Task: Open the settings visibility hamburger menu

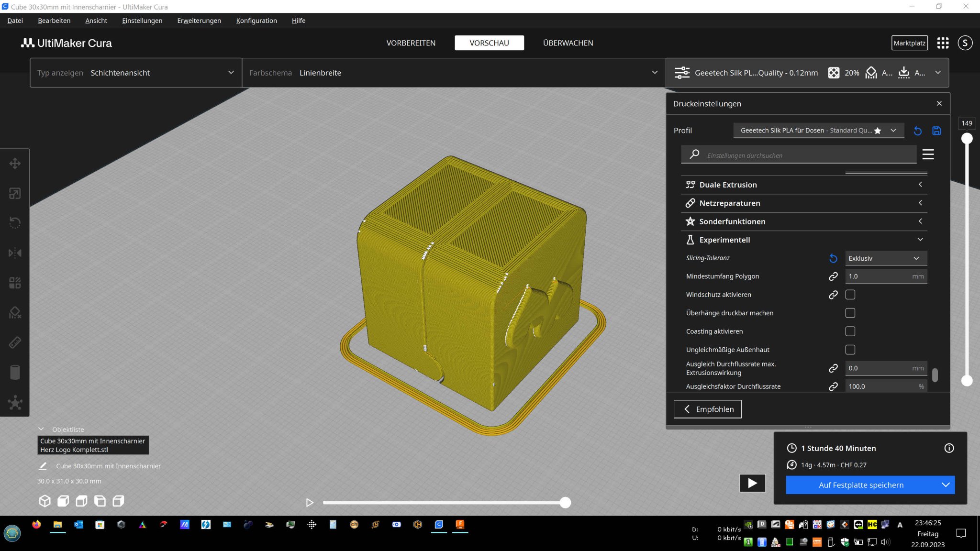Action: tap(928, 154)
